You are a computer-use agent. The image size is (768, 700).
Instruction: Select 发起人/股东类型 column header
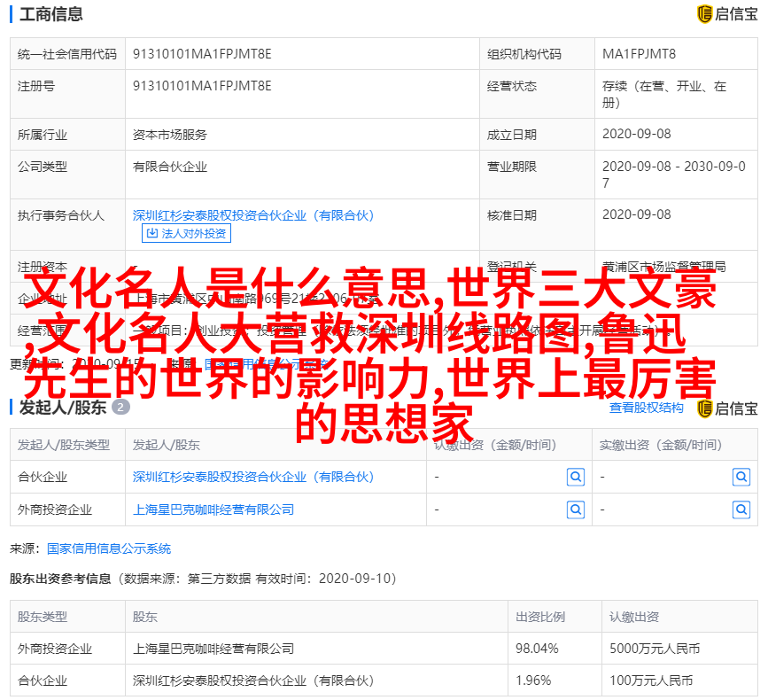point(64,445)
